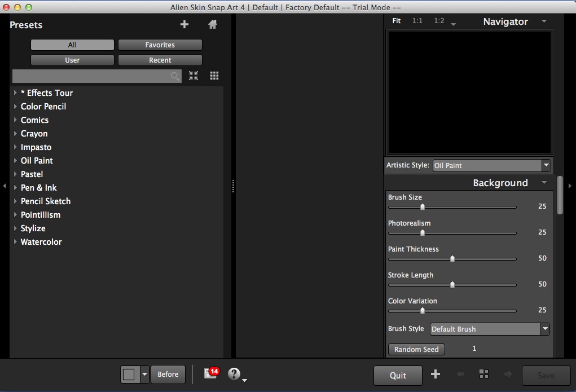Select the Recent presets filter
Screen dimensions: 576x392
pyautogui.click(x=160, y=60)
